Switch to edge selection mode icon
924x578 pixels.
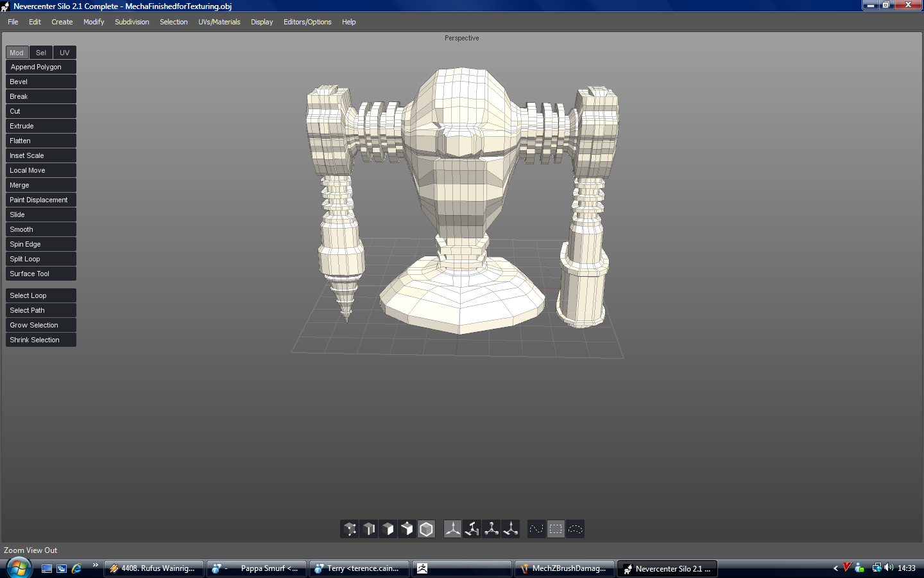(369, 529)
